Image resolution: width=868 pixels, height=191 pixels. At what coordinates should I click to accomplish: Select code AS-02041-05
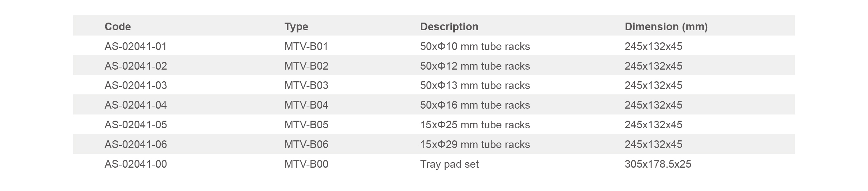(136, 125)
